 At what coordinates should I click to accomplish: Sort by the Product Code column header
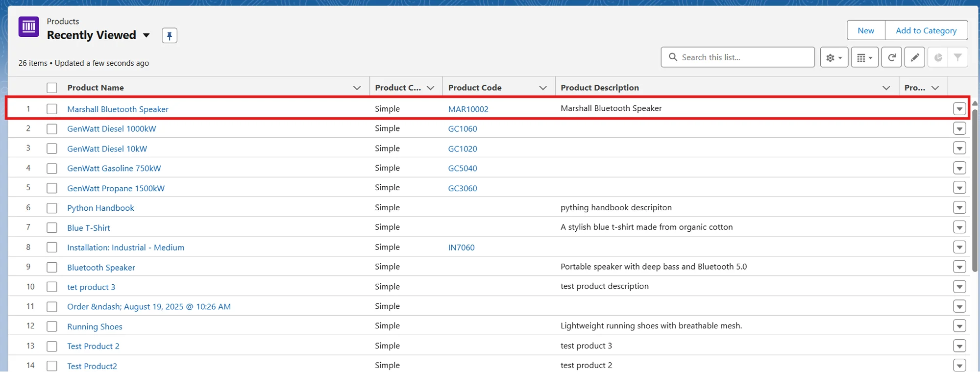474,88
